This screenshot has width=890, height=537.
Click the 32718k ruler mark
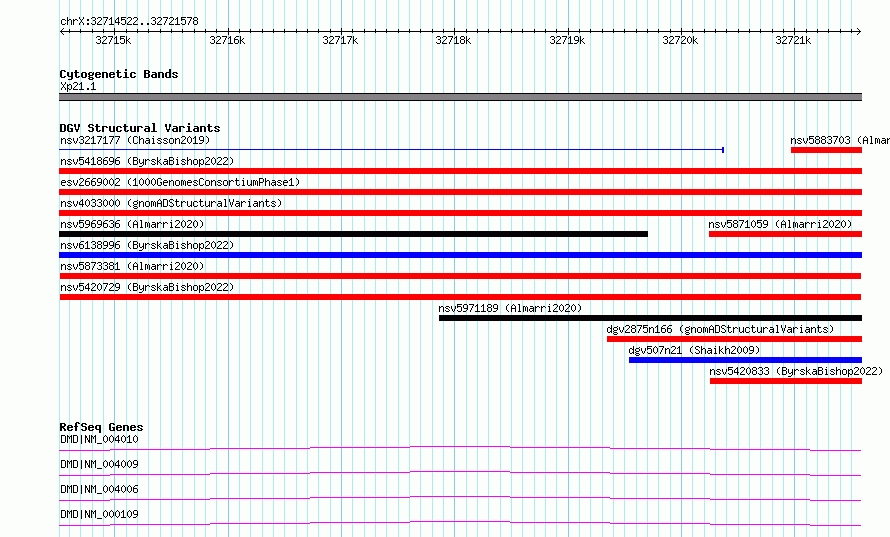pos(453,40)
